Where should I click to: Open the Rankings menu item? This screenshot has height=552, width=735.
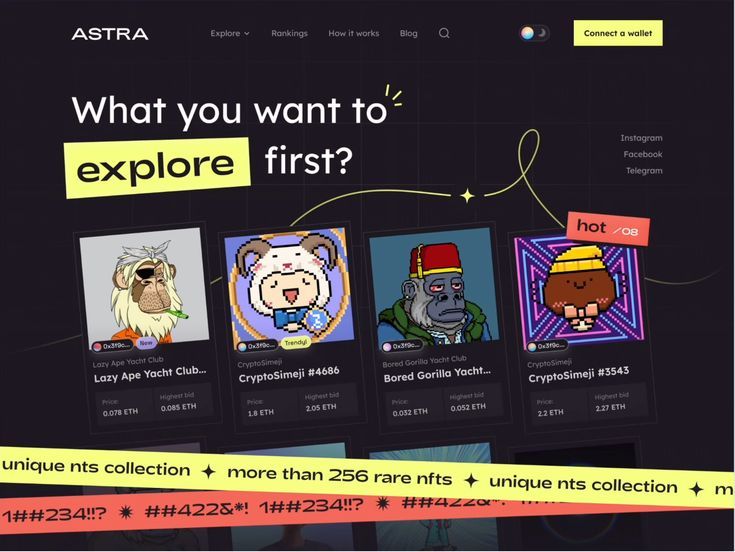coord(289,34)
